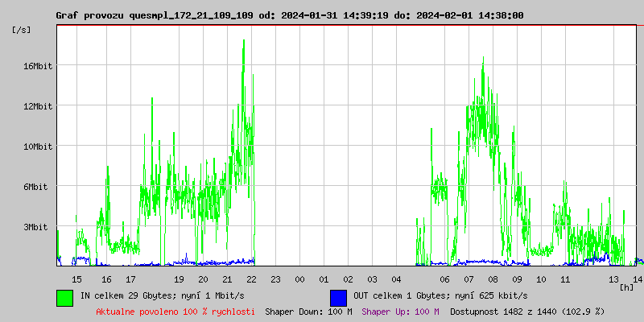Click purple 'Shaper Up: 100 M' text
Image resolution: width=644 pixels, height=322 pixels.
click(400, 312)
